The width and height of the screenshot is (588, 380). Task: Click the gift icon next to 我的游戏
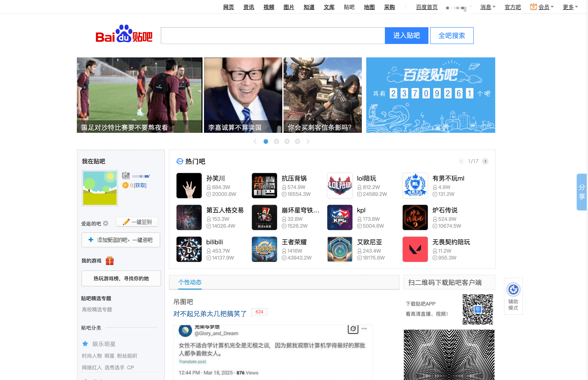click(110, 261)
